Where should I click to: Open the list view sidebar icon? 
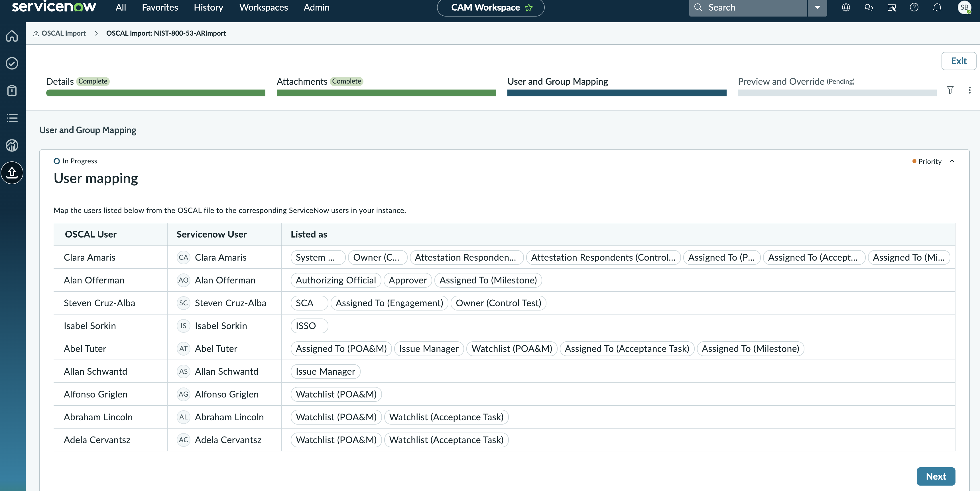(12, 118)
